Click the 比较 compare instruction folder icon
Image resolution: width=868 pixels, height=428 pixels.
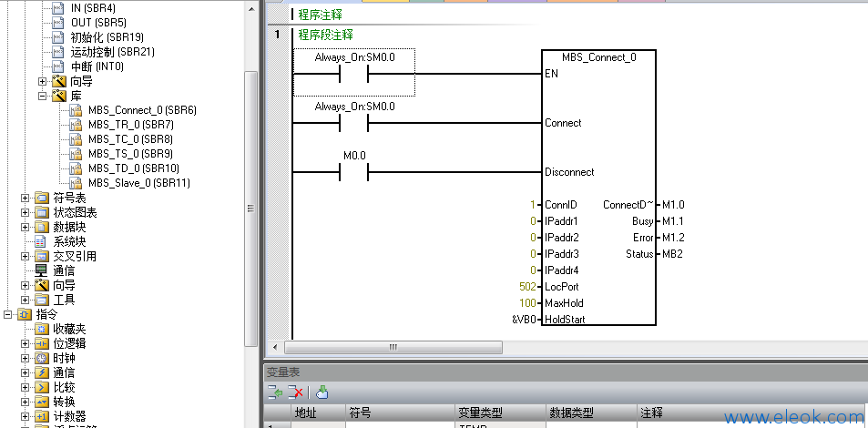pyautogui.click(x=42, y=387)
